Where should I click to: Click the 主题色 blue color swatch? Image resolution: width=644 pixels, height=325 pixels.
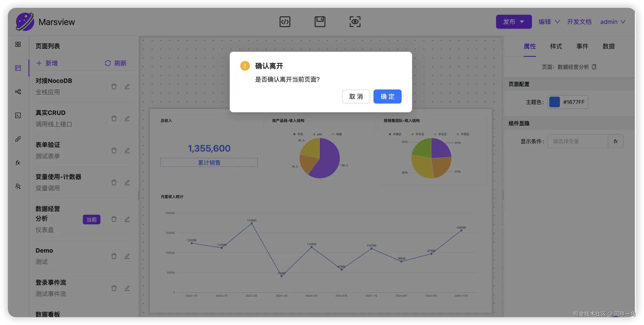point(555,102)
